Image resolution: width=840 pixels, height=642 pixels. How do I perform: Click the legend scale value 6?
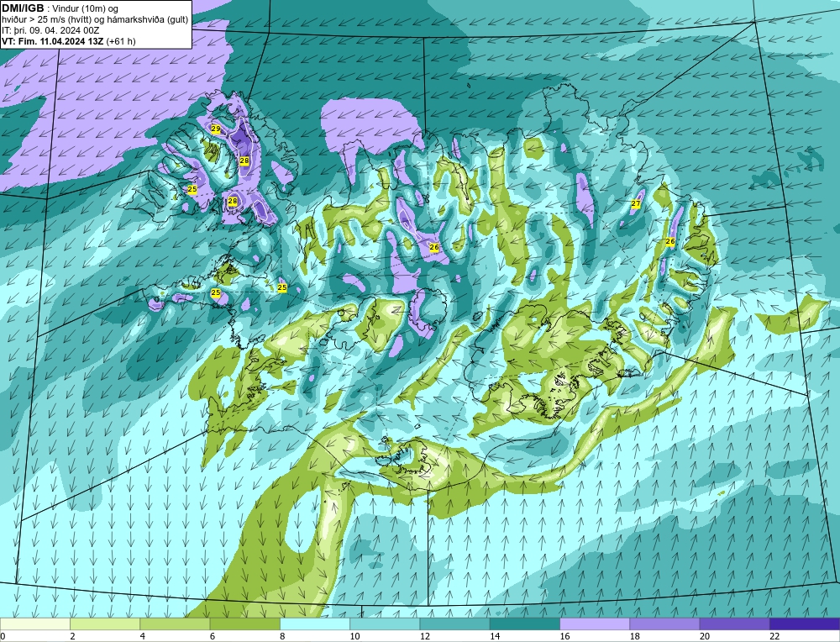pos(213,637)
